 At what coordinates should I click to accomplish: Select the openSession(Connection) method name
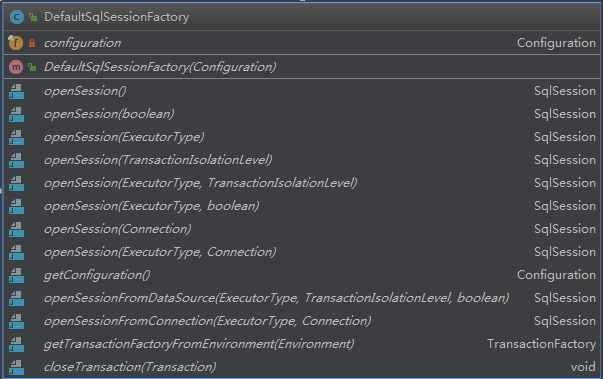118,229
